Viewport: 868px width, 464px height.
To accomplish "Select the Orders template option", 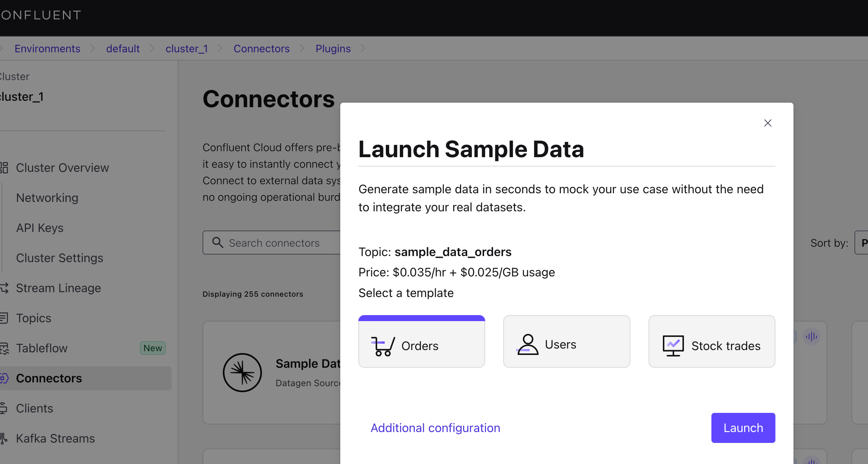I will coord(422,342).
